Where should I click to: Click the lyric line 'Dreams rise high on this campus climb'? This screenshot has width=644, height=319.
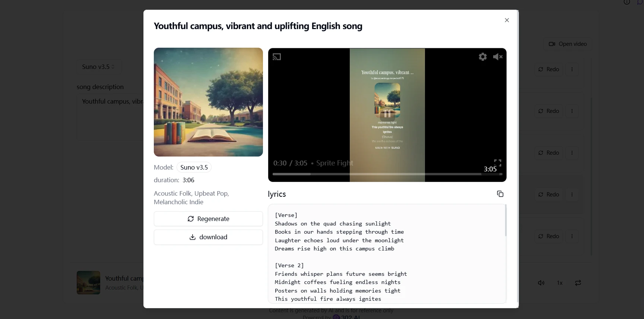[x=334, y=249]
